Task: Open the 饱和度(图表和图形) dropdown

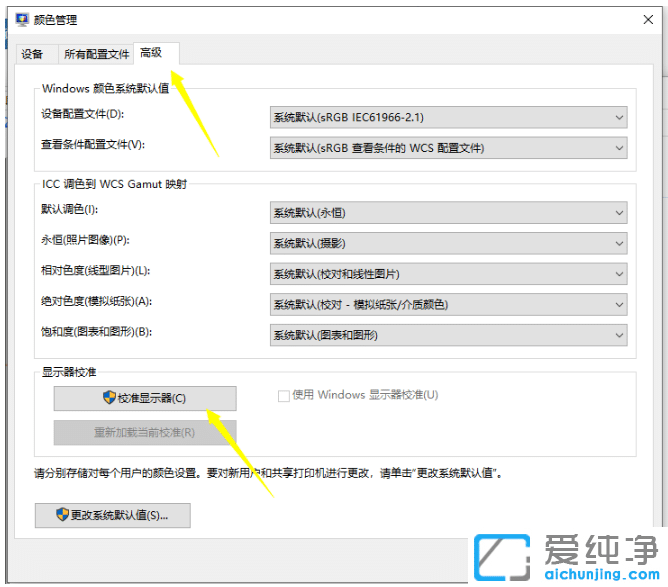Action: point(448,335)
